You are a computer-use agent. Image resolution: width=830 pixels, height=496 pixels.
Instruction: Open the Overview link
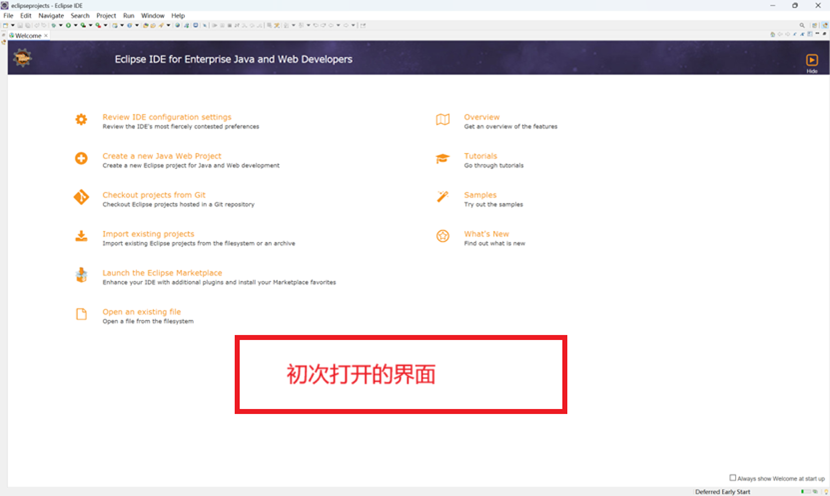[x=482, y=117]
